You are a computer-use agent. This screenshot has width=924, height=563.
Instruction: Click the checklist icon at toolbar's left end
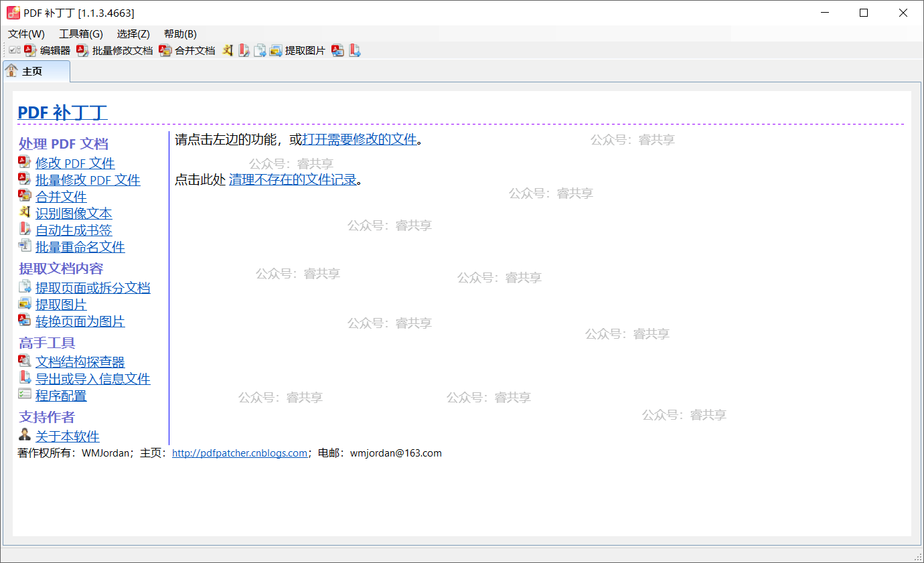pyautogui.click(x=14, y=50)
